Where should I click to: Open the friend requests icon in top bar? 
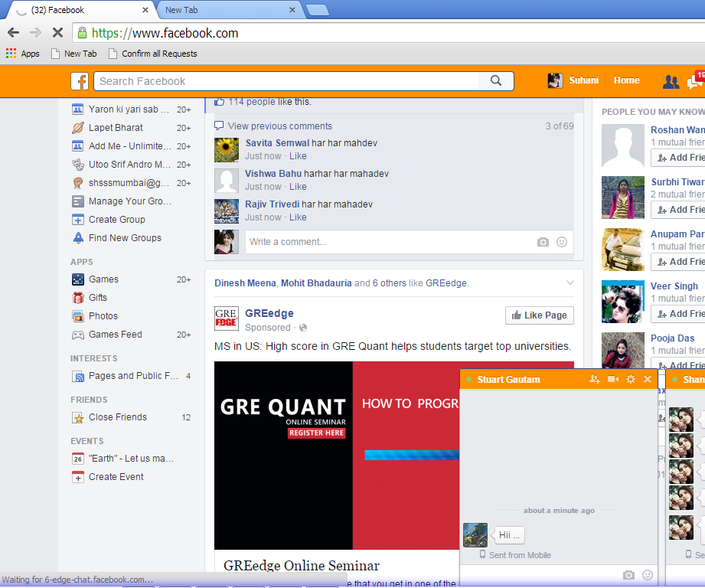point(671,81)
